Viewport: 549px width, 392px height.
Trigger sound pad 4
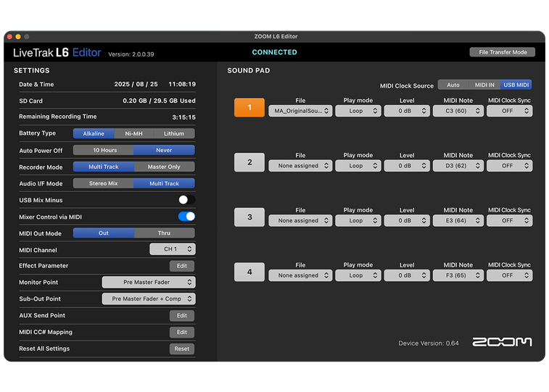coord(249,272)
